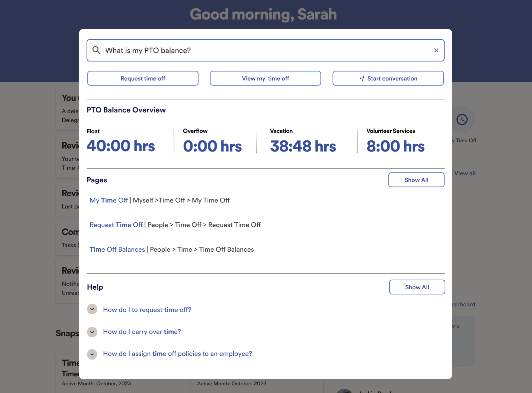
Task: Open 'How do I carry over time?' help link
Action: click(x=142, y=332)
